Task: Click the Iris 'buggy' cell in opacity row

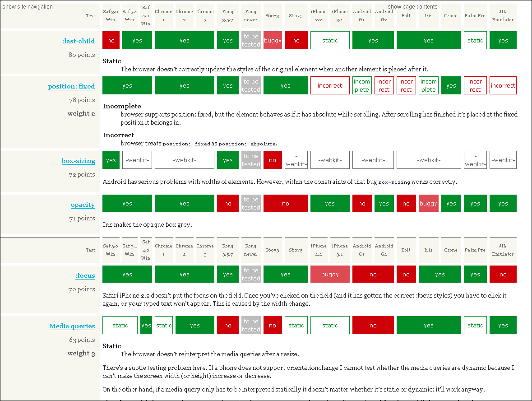Action: point(429,203)
